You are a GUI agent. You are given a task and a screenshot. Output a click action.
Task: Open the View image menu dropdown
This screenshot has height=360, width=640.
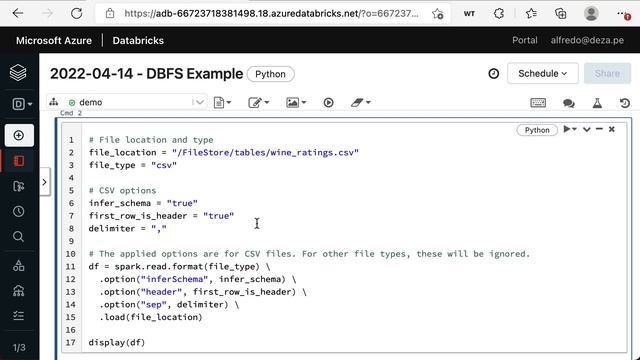296,102
